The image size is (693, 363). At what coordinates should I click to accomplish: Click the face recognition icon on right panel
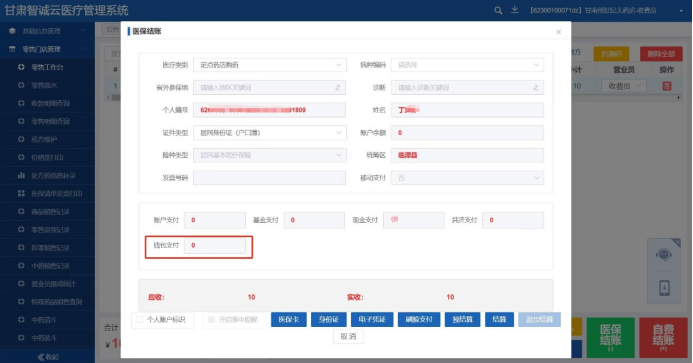664,255
